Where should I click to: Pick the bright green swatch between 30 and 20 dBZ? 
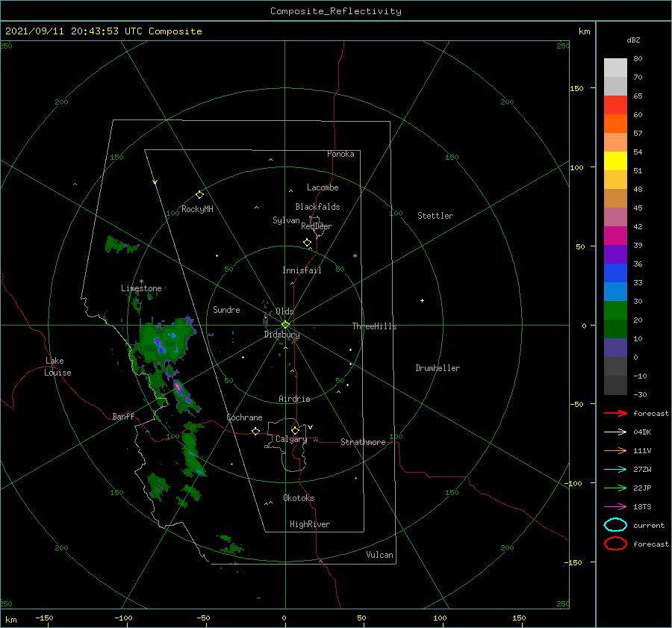click(615, 311)
